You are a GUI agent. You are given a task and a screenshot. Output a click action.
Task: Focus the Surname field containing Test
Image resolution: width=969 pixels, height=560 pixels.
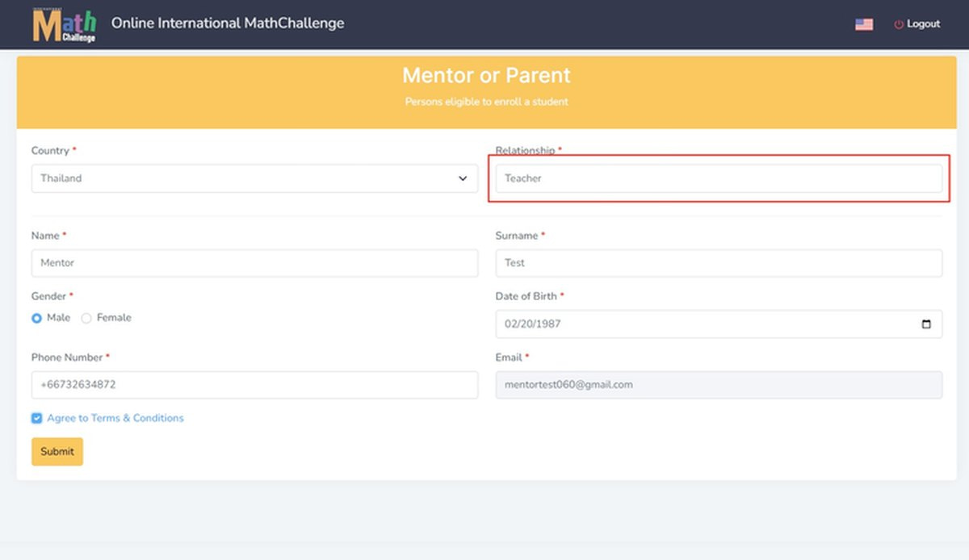pos(719,263)
